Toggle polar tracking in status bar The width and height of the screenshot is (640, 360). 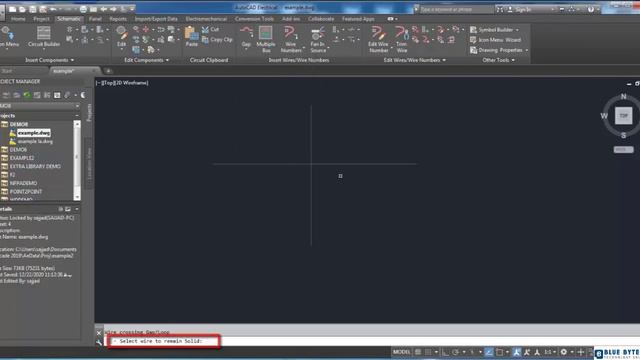point(456,352)
